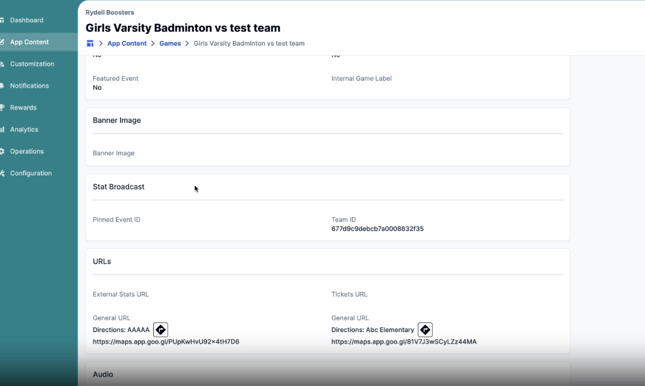This screenshot has height=386, width=645.
Task: Click the Analytics bar chart icon
Action: [x=2, y=129]
